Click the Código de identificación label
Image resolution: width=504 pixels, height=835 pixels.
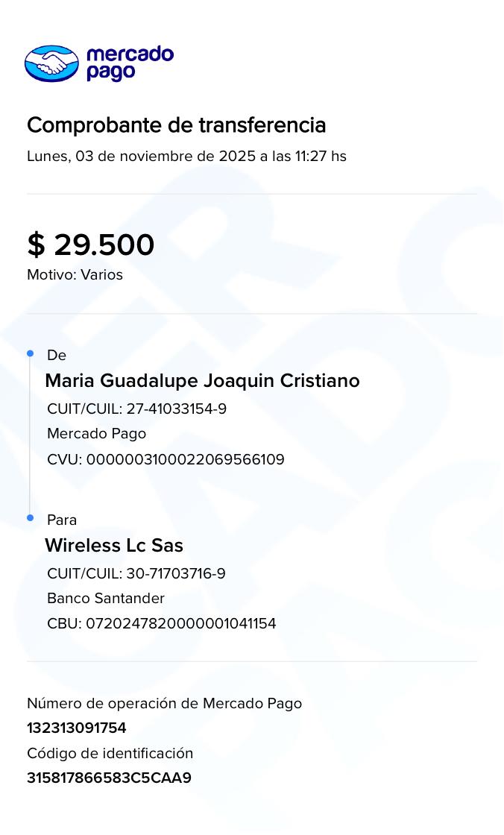pos(110,754)
